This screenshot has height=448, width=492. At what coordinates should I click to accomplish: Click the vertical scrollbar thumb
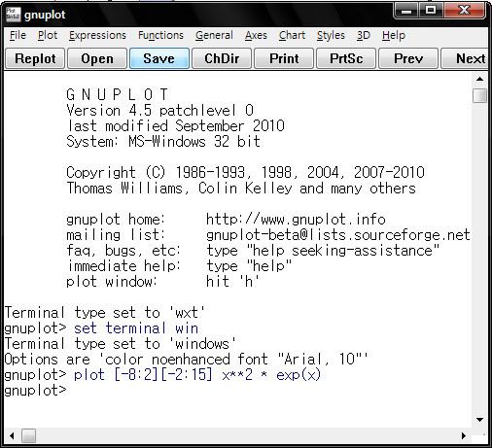479,95
